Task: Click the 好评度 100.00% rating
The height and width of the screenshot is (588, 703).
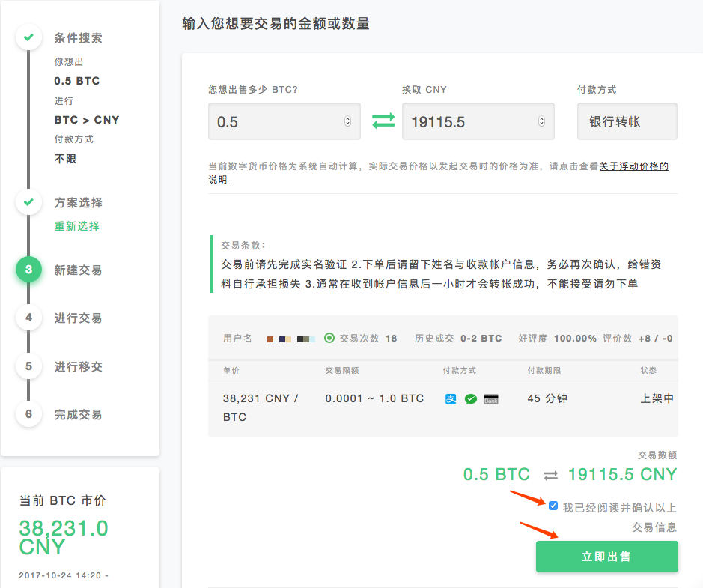Action: coord(557,338)
